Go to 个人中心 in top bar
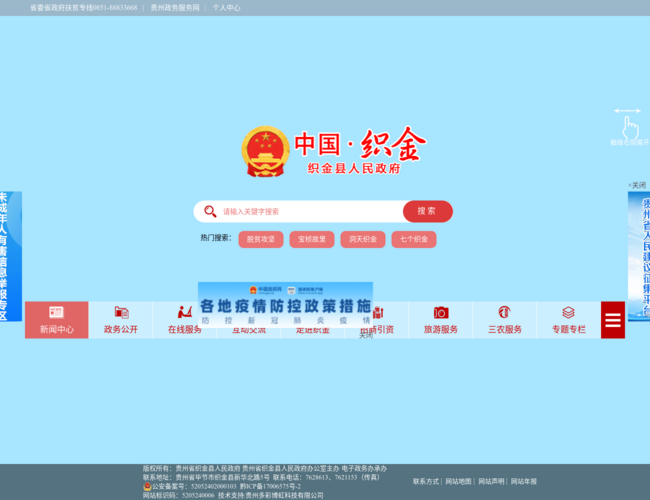 tap(226, 7)
